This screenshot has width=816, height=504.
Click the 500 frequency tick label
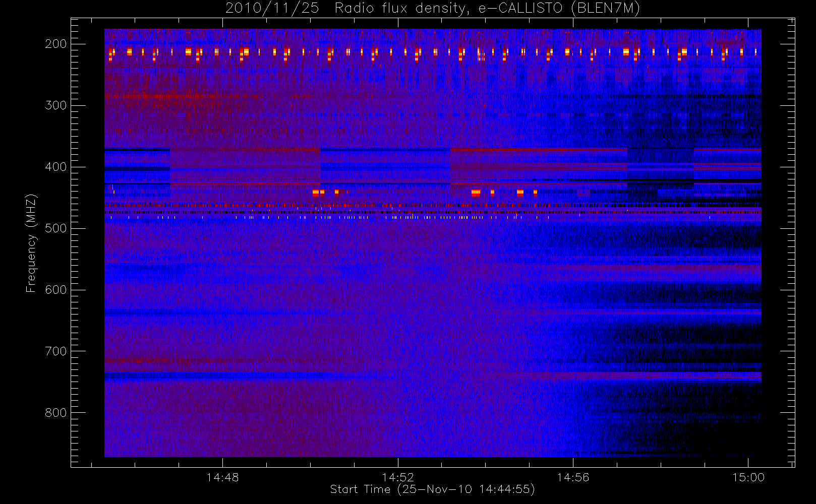pos(55,228)
